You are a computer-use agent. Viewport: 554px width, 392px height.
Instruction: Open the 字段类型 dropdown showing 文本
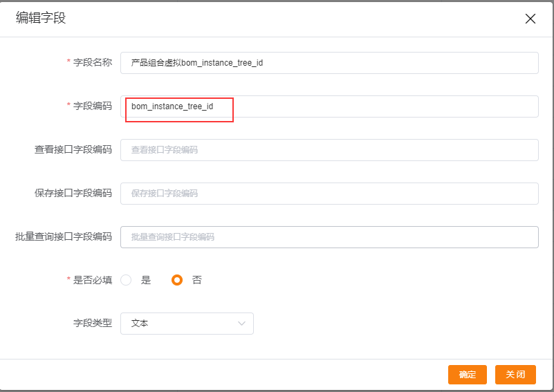[187, 324]
